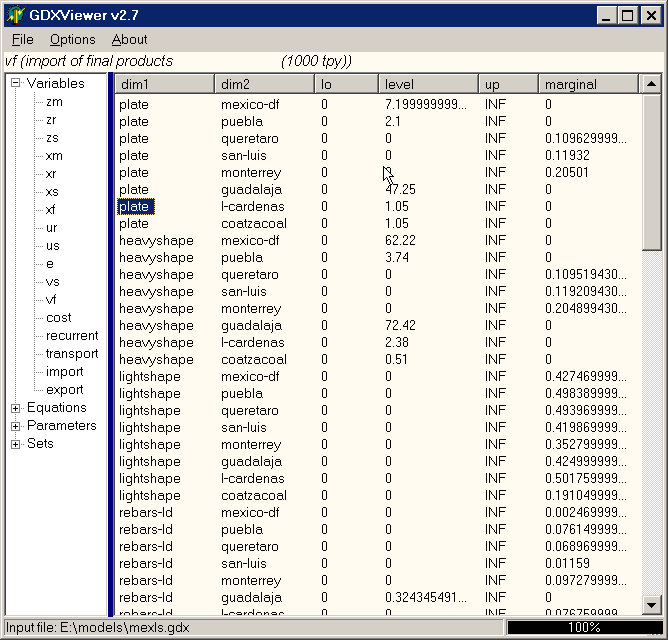
Task: Select the recurrent variable in tree
Action: coord(72,335)
